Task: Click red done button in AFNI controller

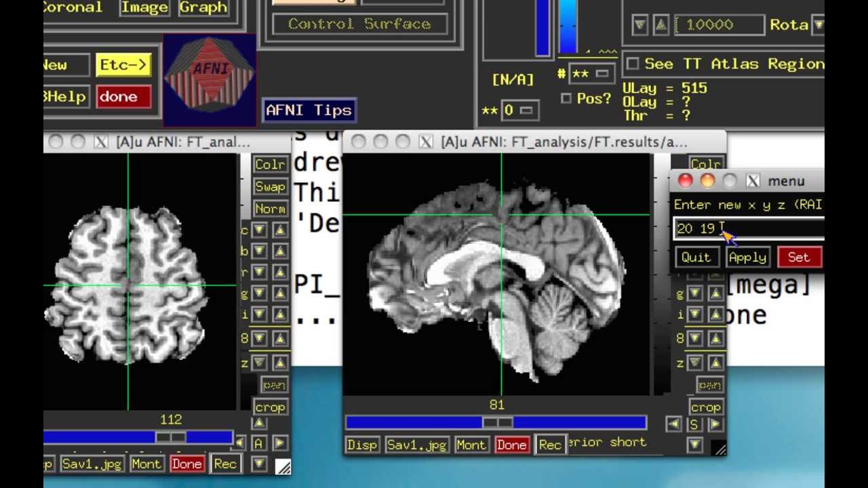Action: coord(123,96)
